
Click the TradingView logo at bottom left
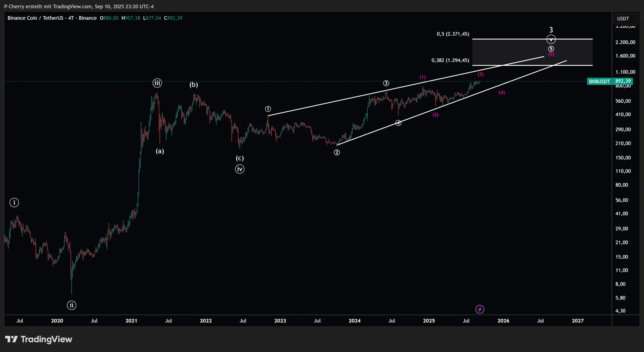[39, 339]
